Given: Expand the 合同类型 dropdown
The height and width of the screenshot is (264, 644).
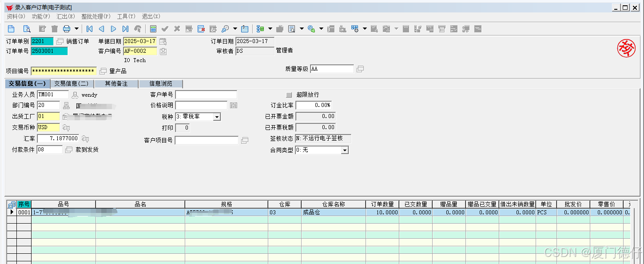Looking at the screenshot, I should click(x=345, y=150).
